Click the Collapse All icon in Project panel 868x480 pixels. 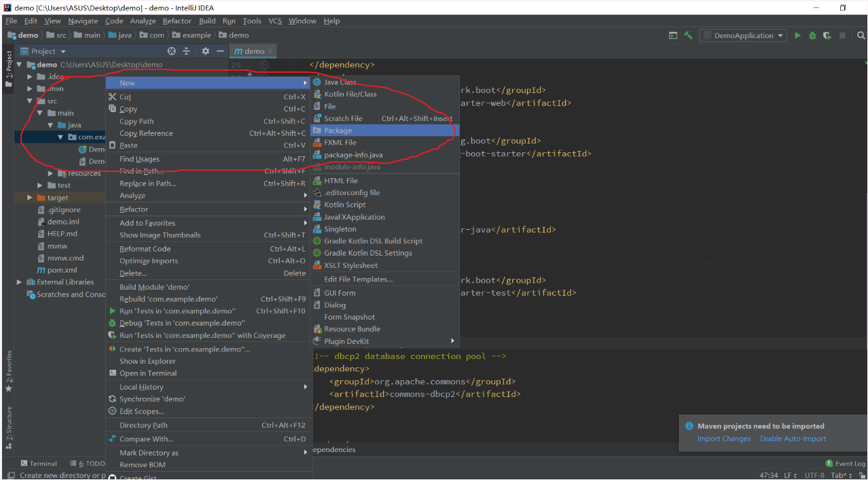pyautogui.click(x=187, y=51)
